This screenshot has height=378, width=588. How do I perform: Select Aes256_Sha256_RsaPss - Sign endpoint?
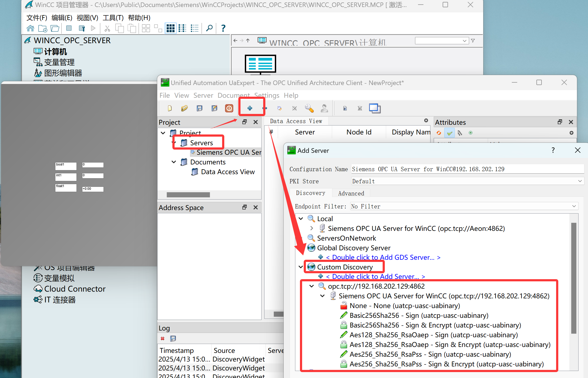click(430, 354)
